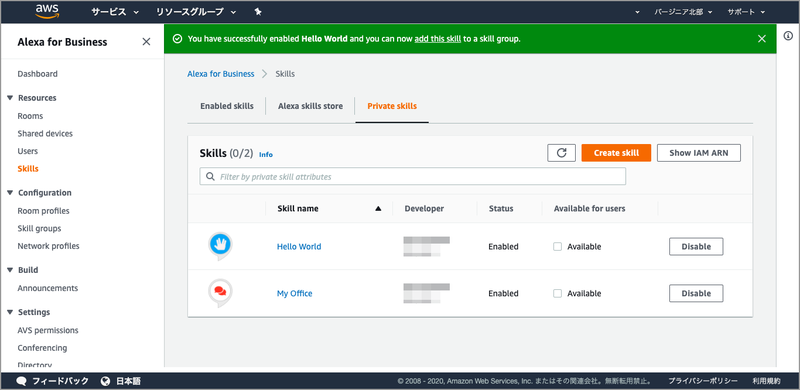Open 利用規約 footer link
Screen dimensions: 800x390
coord(766,381)
